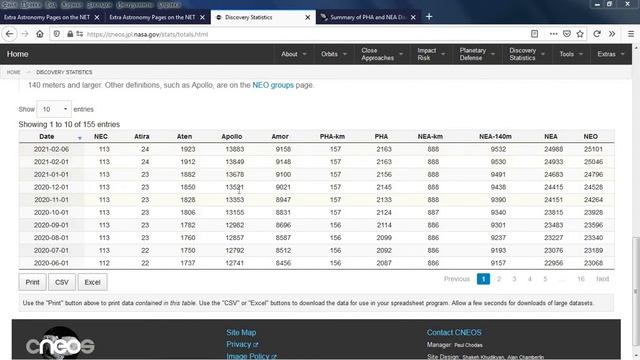
Task: Click the browser forward arrow
Action: (25, 34)
